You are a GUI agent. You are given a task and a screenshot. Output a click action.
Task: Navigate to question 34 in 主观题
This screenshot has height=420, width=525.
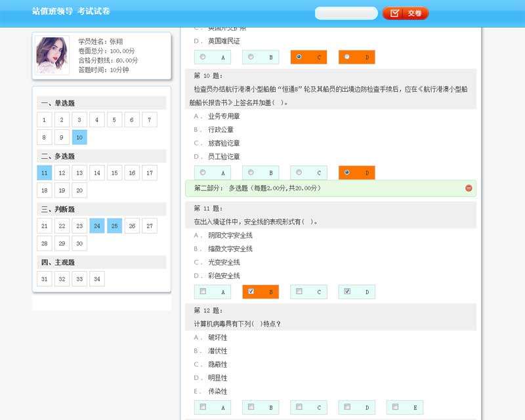[97, 279]
